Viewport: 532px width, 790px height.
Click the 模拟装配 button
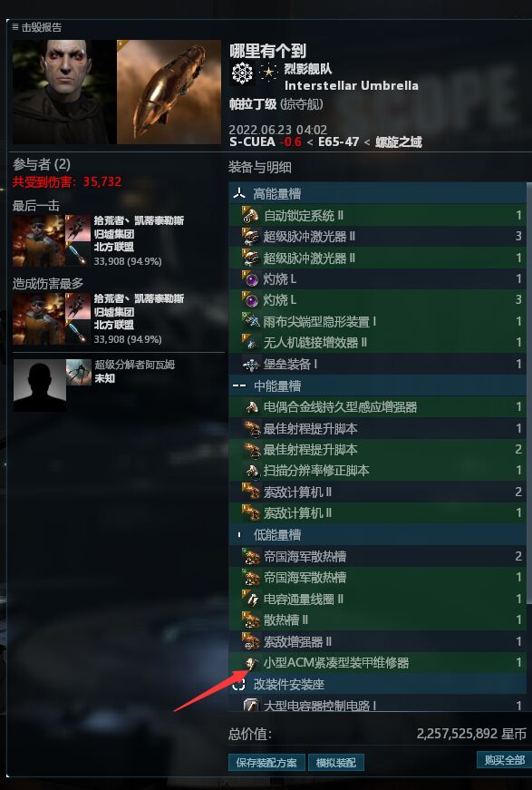335,762
